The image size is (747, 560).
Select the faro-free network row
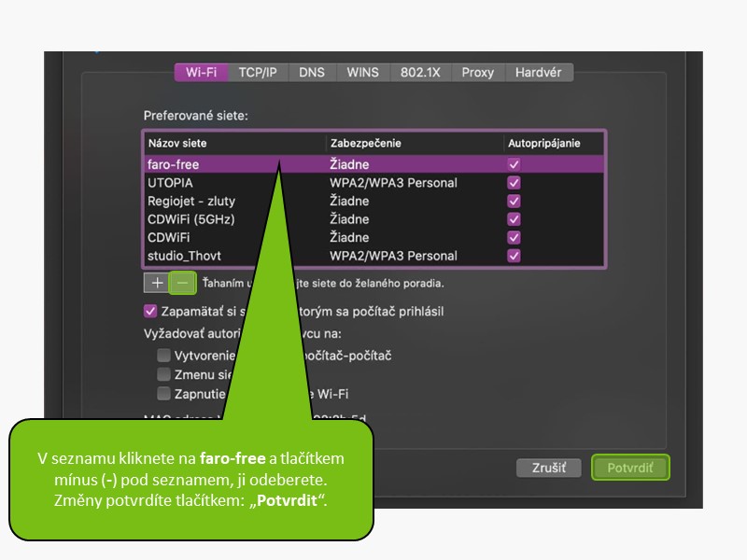(374, 165)
